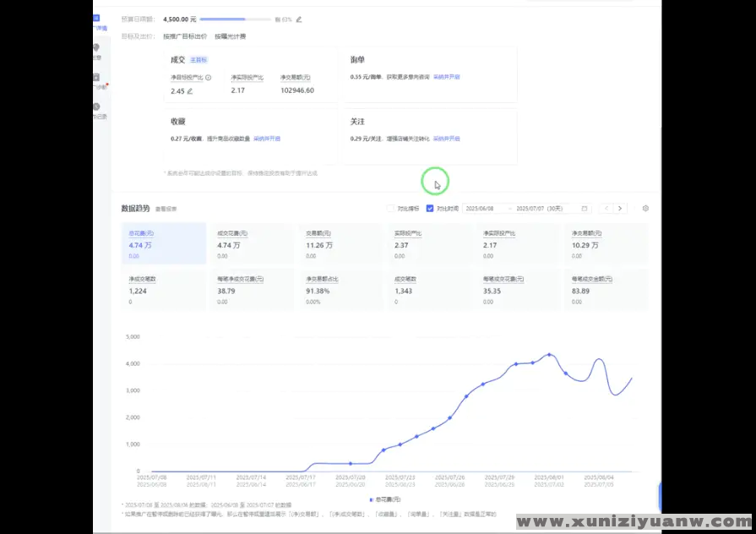Click the info icon beside 净目标投产比

click(x=208, y=77)
